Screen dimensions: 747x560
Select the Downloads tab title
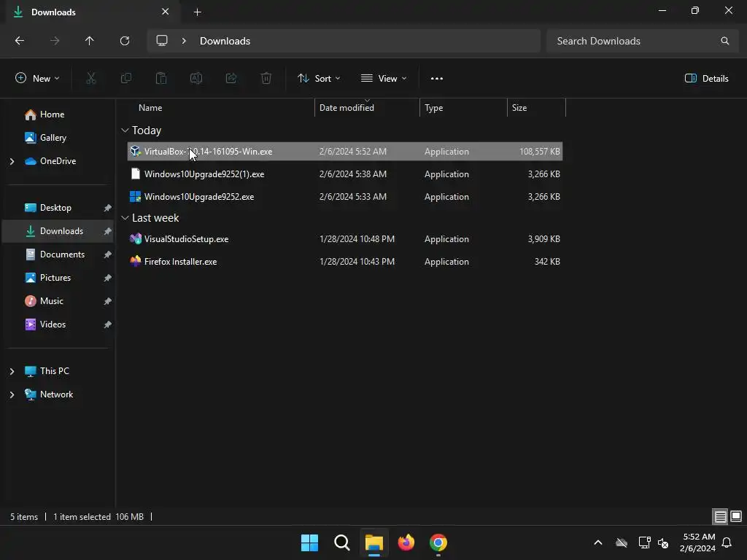(53, 12)
